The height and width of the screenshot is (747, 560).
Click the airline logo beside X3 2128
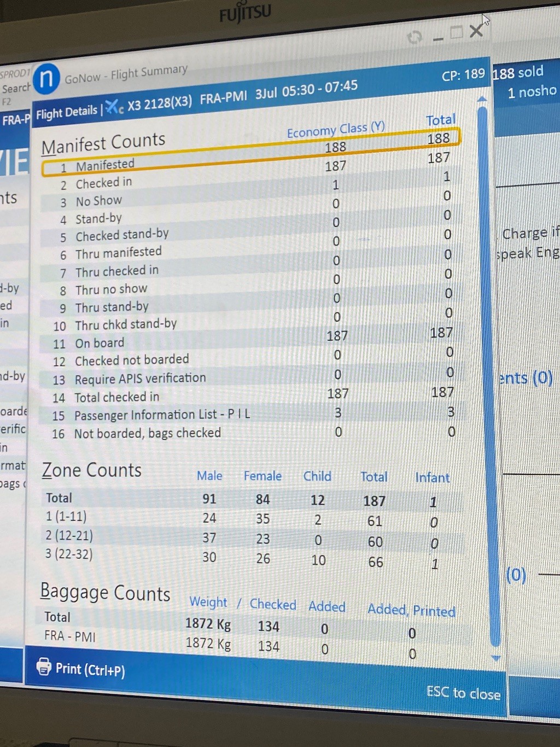(x=114, y=107)
